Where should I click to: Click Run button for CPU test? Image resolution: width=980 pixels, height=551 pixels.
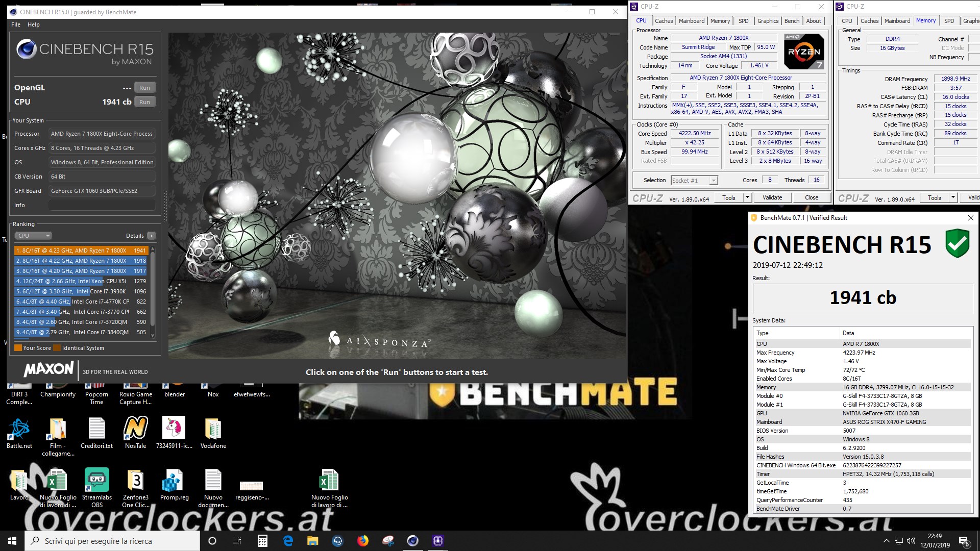(x=144, y=102)
